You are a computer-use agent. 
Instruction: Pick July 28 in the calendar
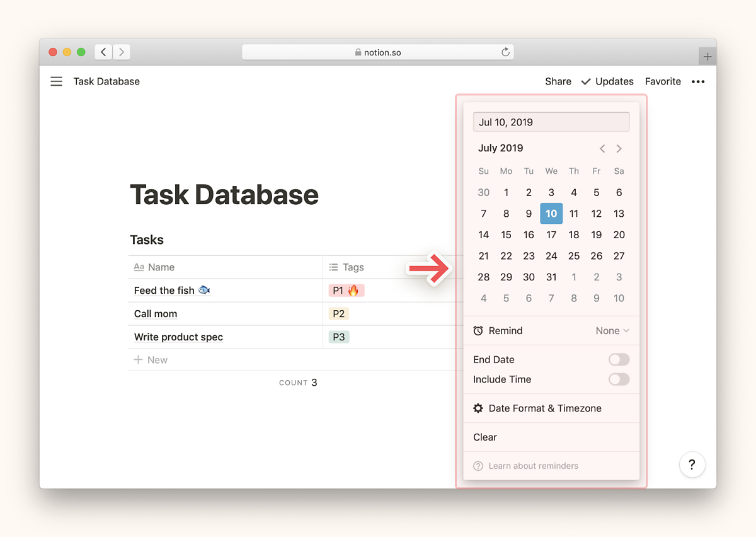(x=483, y=277)
